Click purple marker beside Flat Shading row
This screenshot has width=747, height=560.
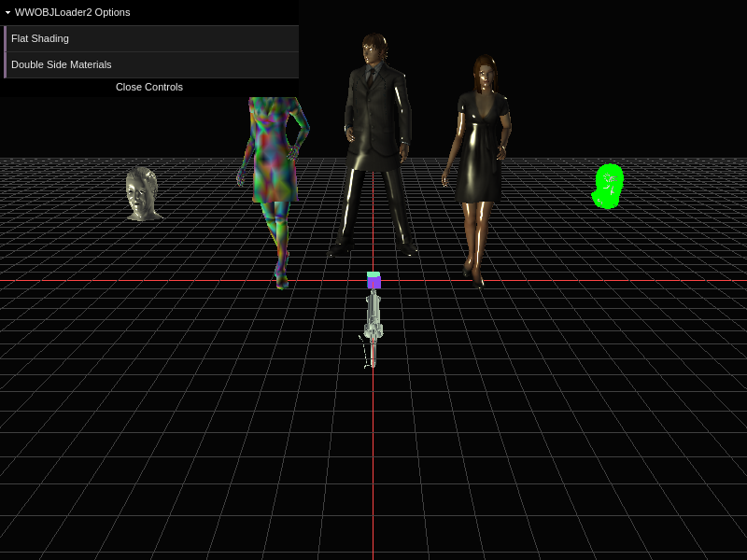(x=6, y=38)
